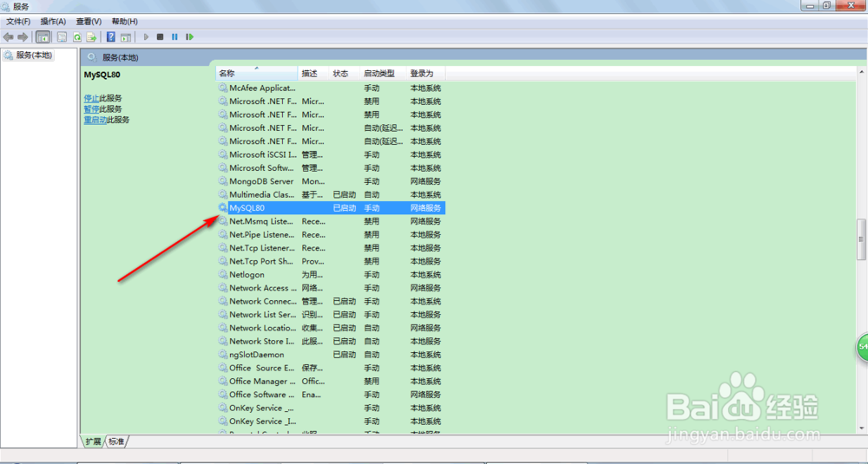Click the McAfee Applicat... gear icon

tap(222, 88)
